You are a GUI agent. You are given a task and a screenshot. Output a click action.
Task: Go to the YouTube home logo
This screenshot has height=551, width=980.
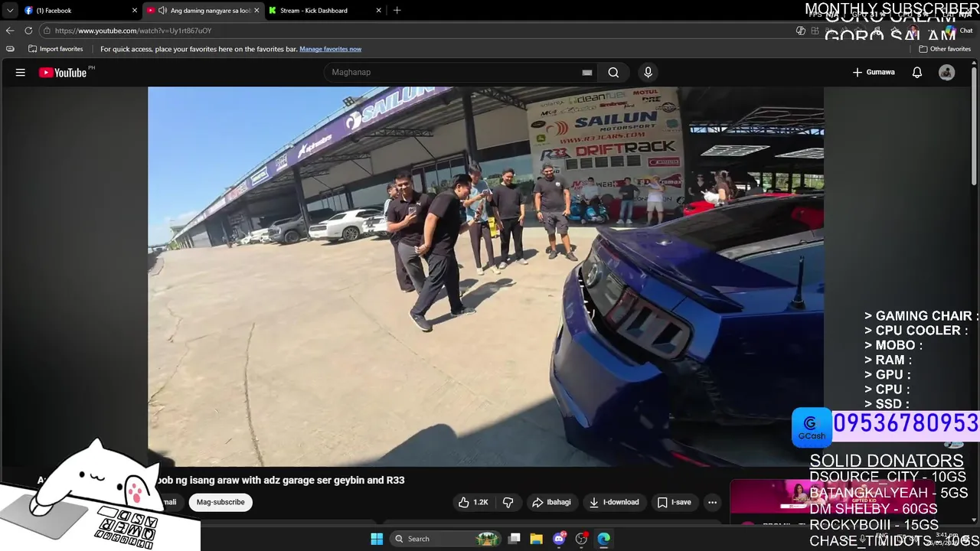(x=63, y=73)
